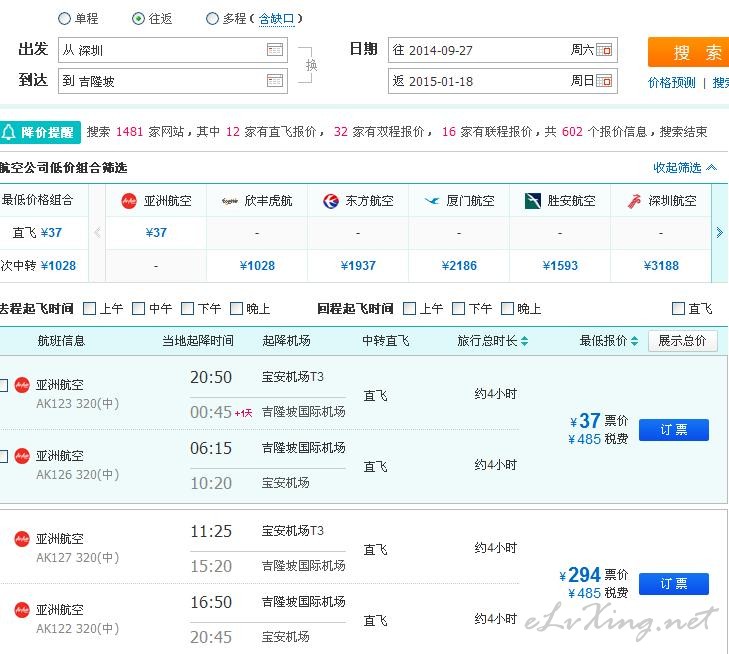Screen dimensions: 729x654
Task: Check outbound departure 上午 checkbox
Action: (x=89, y=309)
